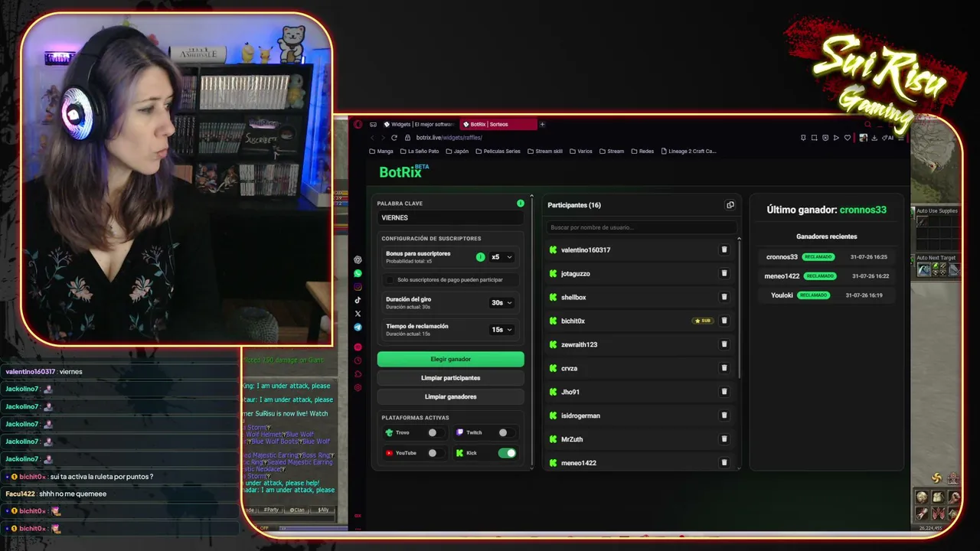Open the browser snapshot tool
Viewport: 980px width, 551px height.
(x=814, y=138)
